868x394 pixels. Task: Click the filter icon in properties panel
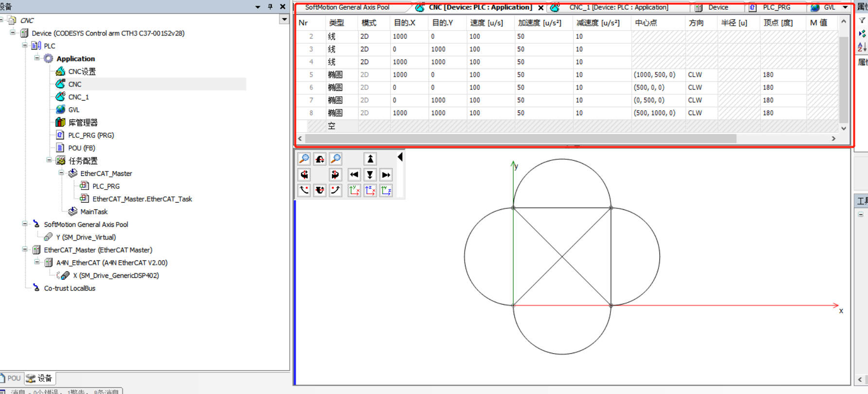pyautogui.click(x=862, y=21)
